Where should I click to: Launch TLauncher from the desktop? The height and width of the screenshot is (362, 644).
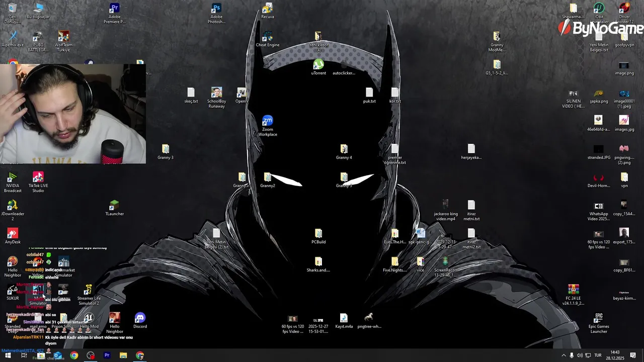coord(114,208)
